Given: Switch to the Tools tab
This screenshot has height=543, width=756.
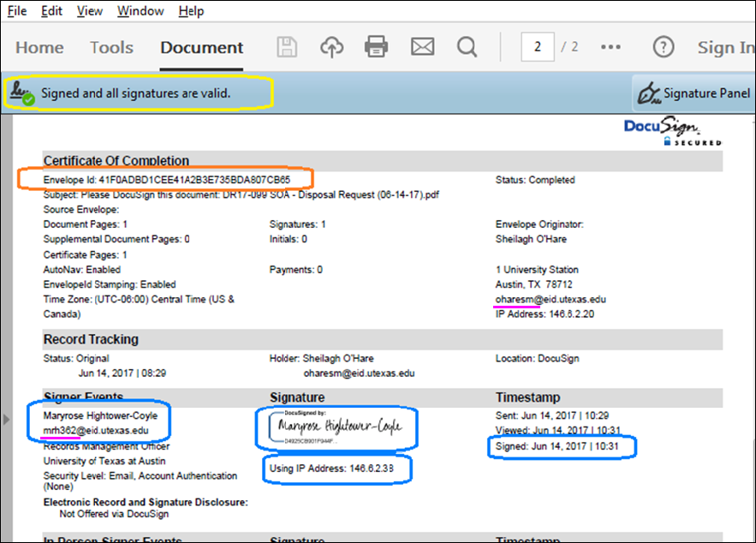Looking at the screenshot, I should pos(112,48).
